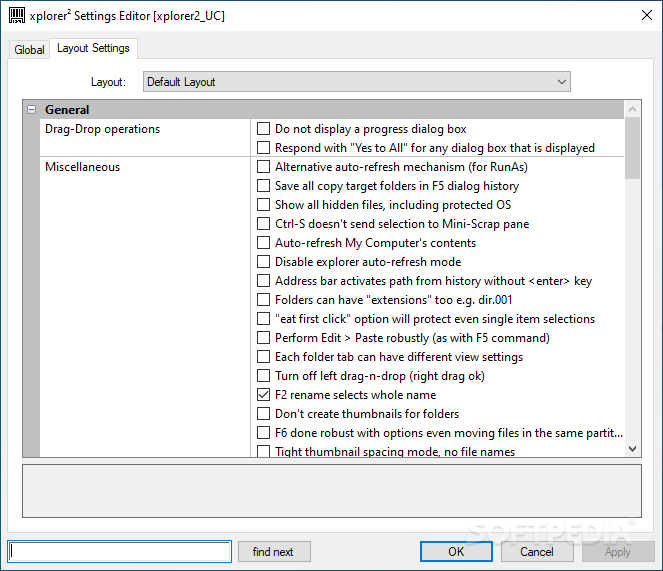663x571 pixels.
Task: Switch to the Global tab
Action: [x=29, y=49]
